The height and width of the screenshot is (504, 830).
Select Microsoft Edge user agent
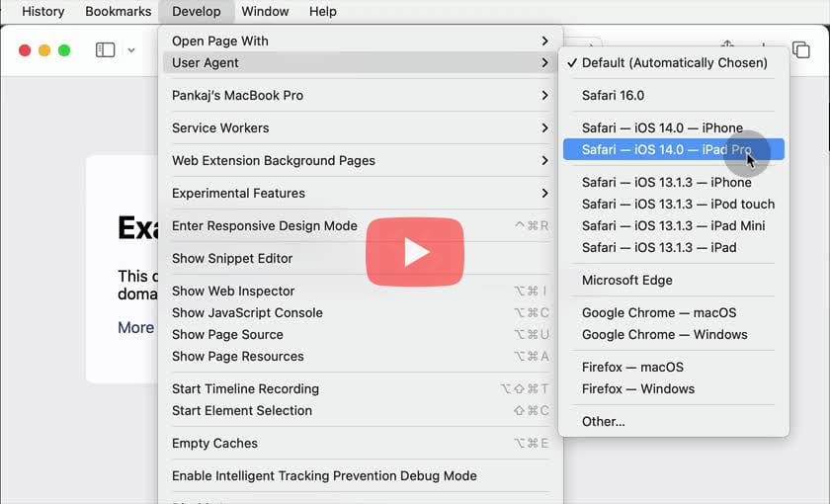(x=673, y=280)
